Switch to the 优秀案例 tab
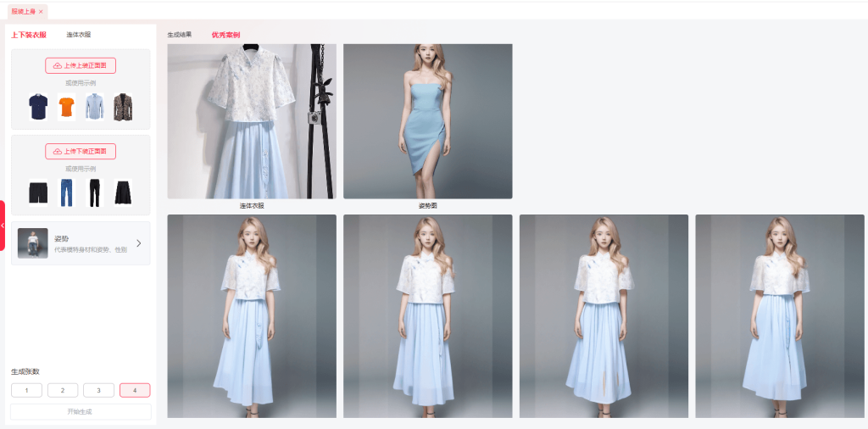The width and height of the screenshot is (868, 429). [225, 35]
